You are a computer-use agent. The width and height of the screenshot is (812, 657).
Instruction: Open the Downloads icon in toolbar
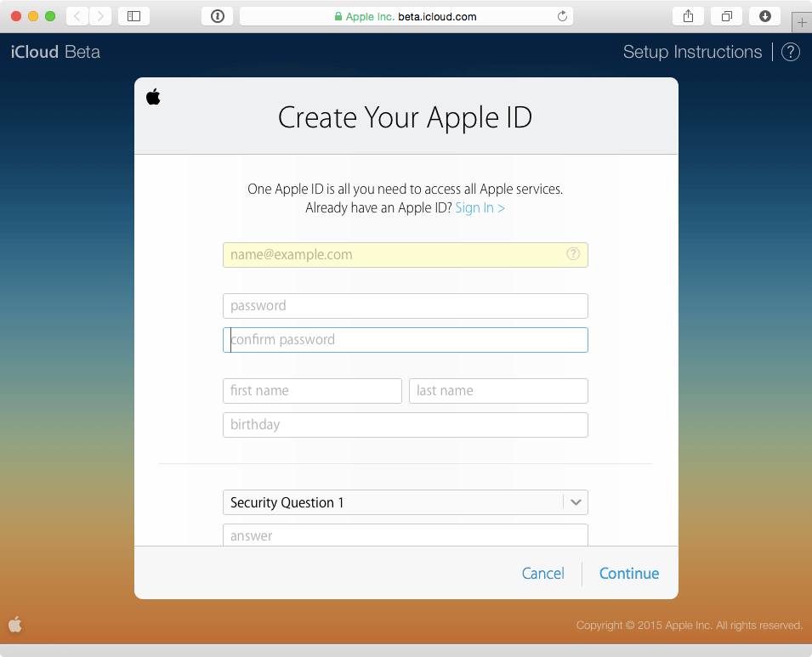765,16
